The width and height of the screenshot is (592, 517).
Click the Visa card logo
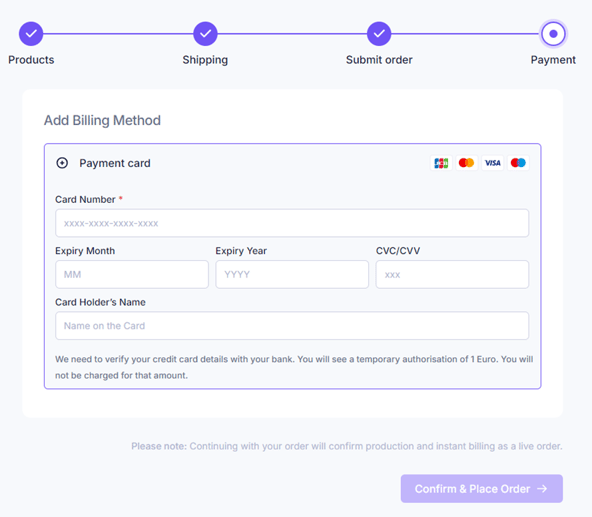point(492,163)
